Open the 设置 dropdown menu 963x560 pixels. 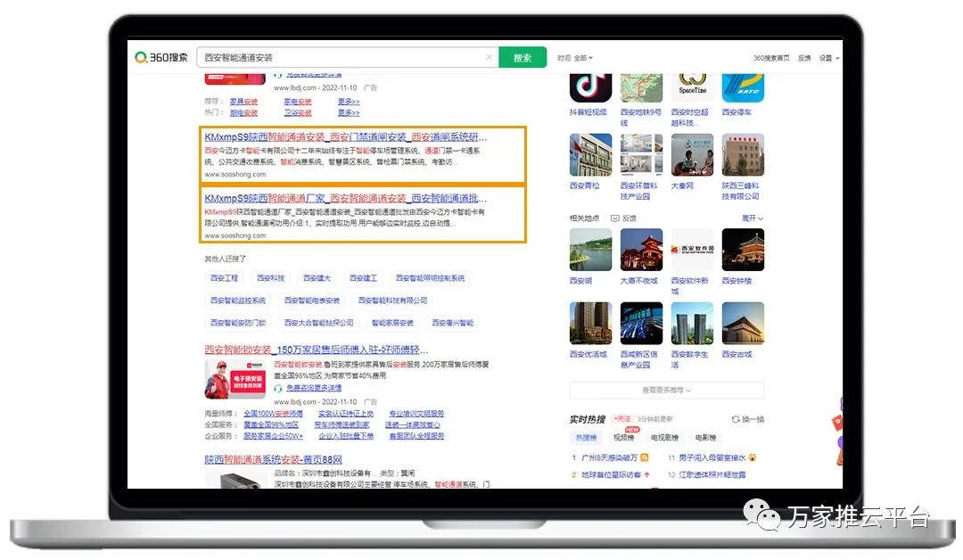[828, 58]
